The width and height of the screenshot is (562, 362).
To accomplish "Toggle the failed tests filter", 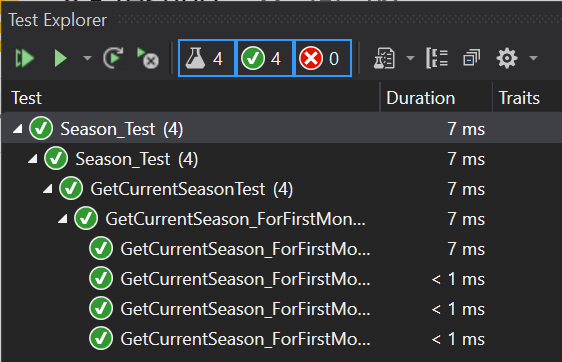I will [x=322, y=58].
